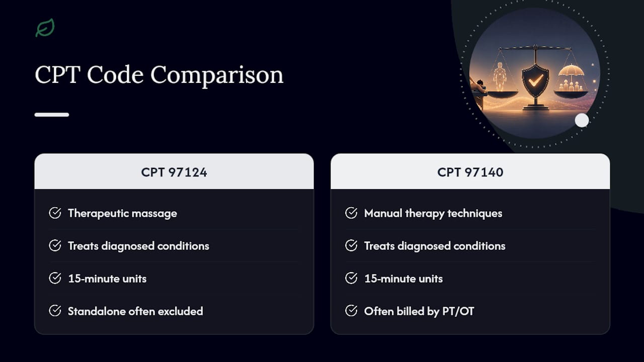This screenshot has width=644, height=362.
Task: Click the white dot on dotted circle
Action: [x=582, y=120]
